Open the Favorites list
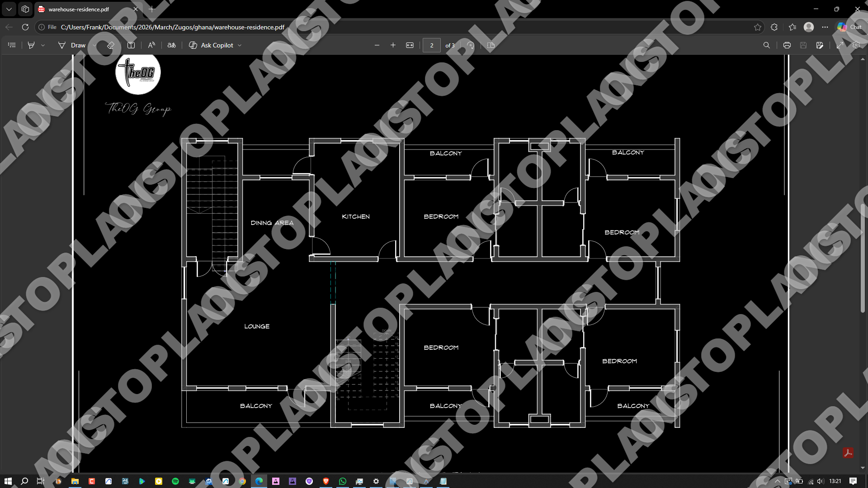Image resolution: width=868 pixels, height=488 pixels. 793,27
